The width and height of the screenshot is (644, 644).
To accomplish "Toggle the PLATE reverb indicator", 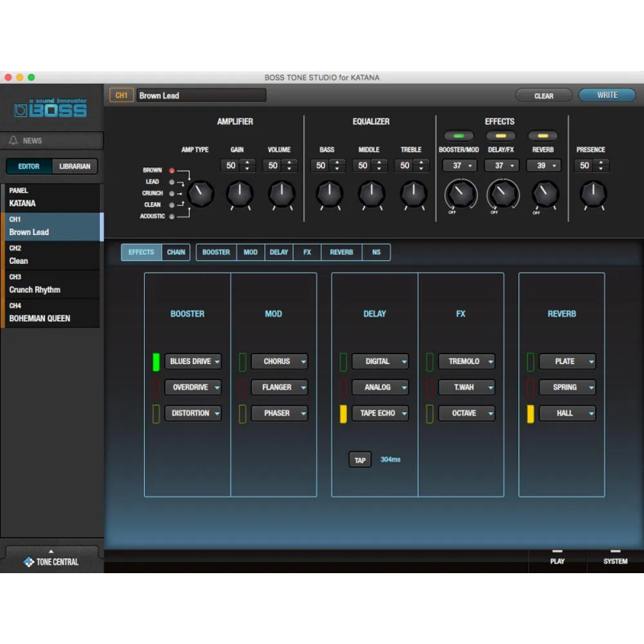I will pos(530,361).
